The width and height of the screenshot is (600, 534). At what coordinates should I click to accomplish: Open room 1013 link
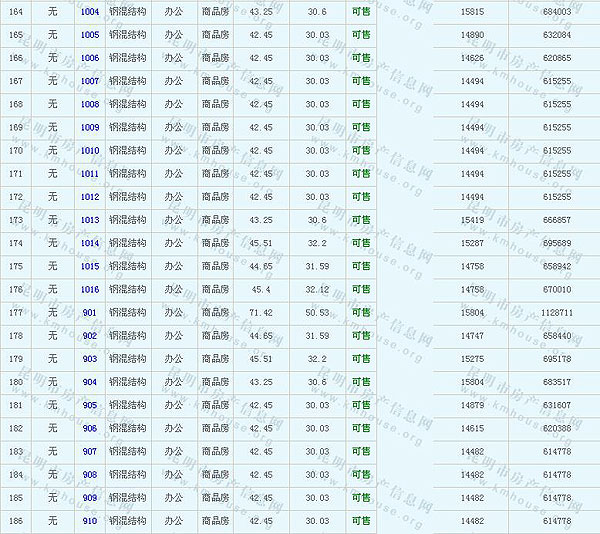[90, 220]
